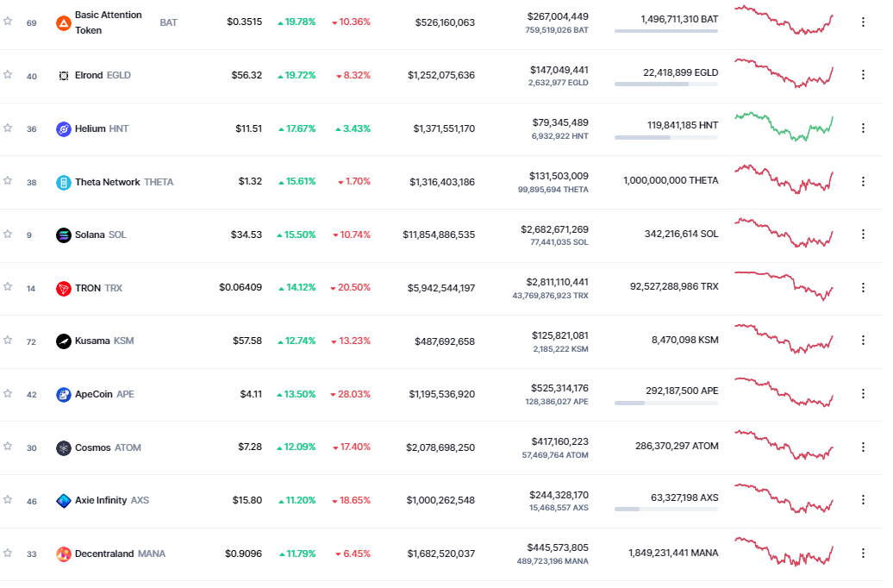Image resolution: width=893 pixels, height=588 pixels.
Task: Open the three-dot menu for Theta Network
Action: (864, 182)
